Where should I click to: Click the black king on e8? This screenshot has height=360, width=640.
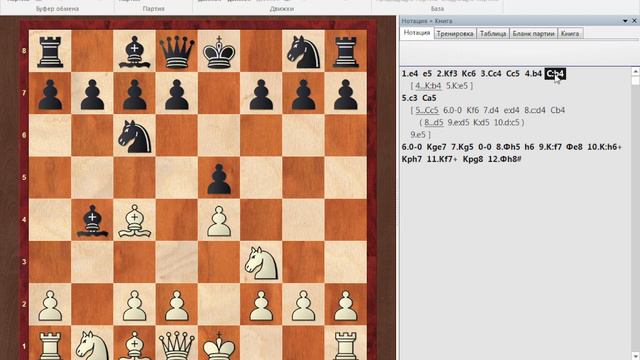tap(219, 51)
